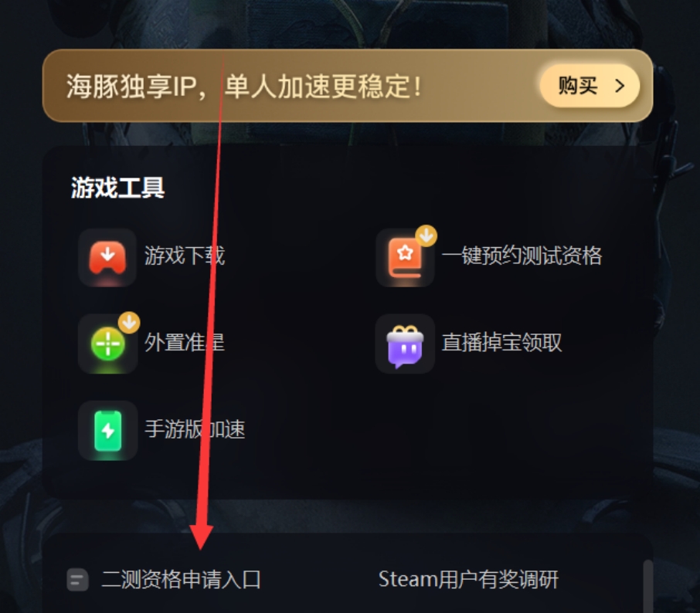Launch the 外置准星 green crosshair icon

107,344
